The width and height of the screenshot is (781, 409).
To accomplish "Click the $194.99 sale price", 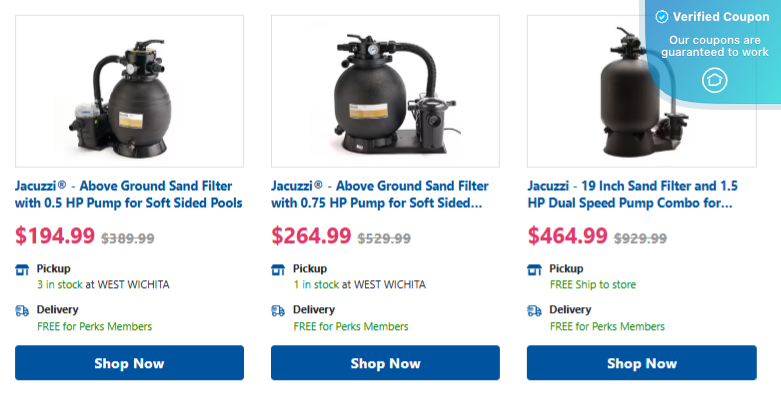I will point(56,237).
